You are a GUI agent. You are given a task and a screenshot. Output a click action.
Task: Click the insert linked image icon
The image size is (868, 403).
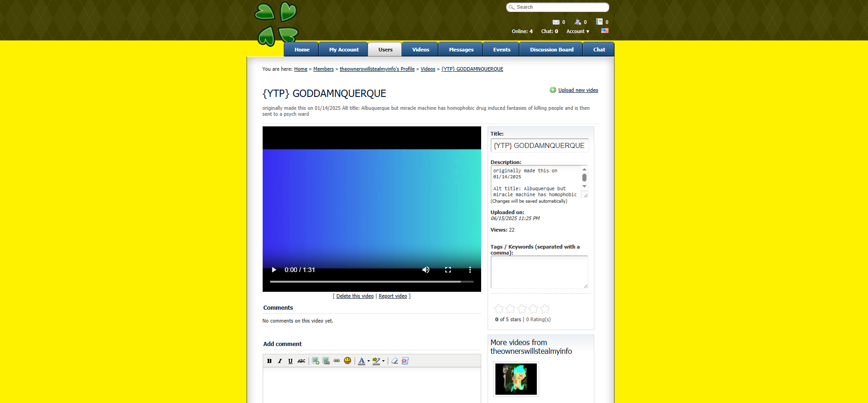326,361
